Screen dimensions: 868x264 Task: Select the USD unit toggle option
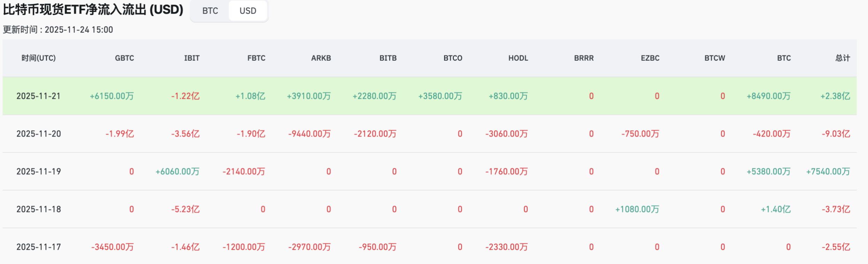tap(248, 11)
